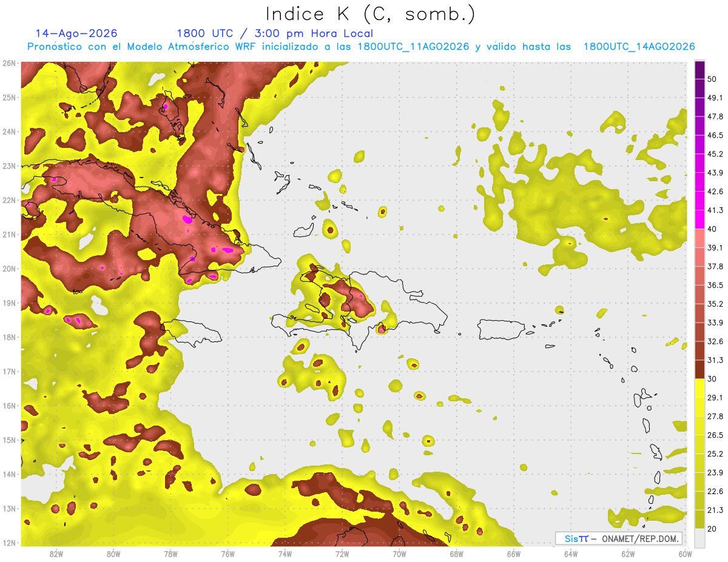
Task: Click the colorbar value '22.6'
Action: pyautogui.click(x=715, y=492)
